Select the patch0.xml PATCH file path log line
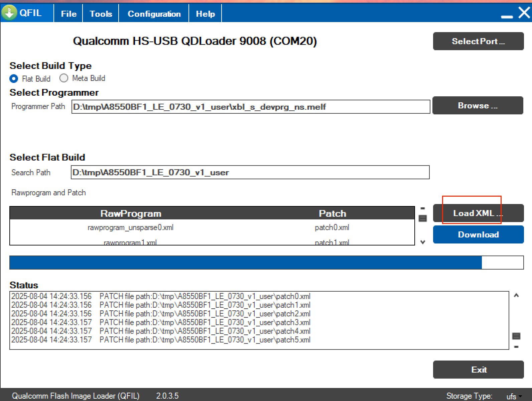The width and height of the screenshot is (532, 401). (161, 296)
